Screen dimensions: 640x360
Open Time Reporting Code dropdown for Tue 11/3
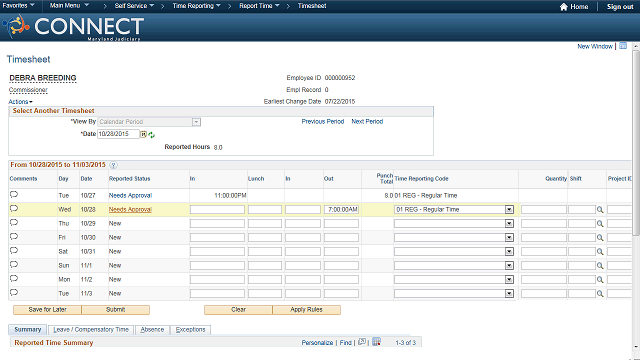coord(509,293)
